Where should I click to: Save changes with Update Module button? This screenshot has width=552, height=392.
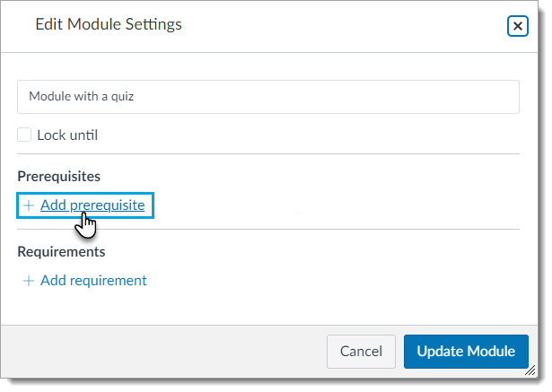pyautogui.click(x=466, y=351)
